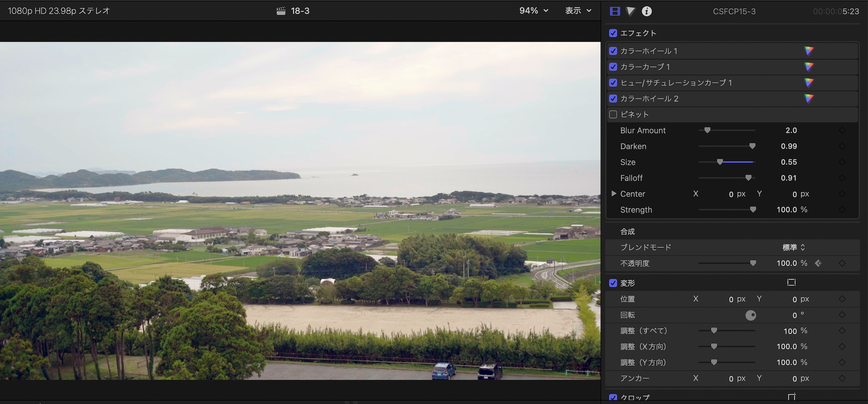Screen dimensions: 868x404
Task: Click the Strength value field 100.0
Action: pos(786,210)
